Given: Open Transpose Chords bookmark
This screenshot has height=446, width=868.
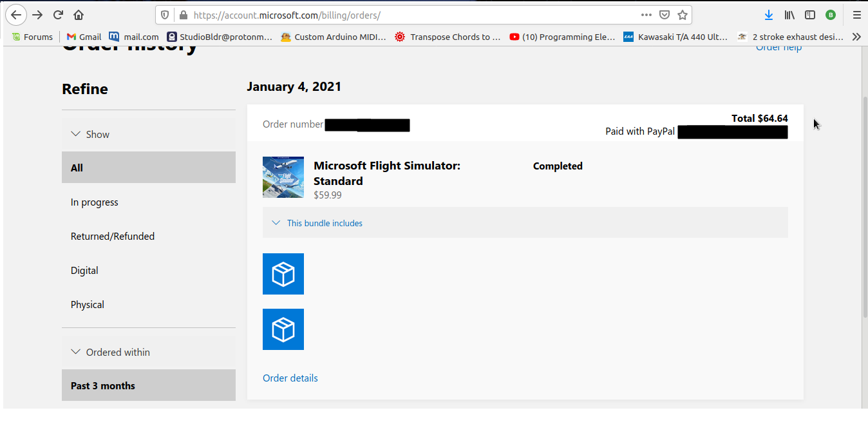Looking at the screenshot, I should tap(448, 37).
